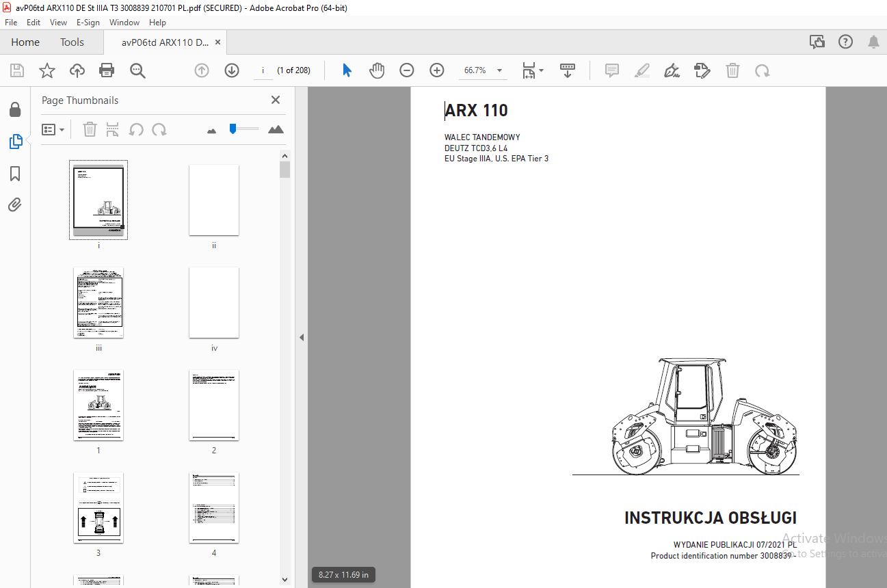Viewport: 887px width, 588px height.
Task: Open the find text magnifier tool
Action: tap(137, 70)
